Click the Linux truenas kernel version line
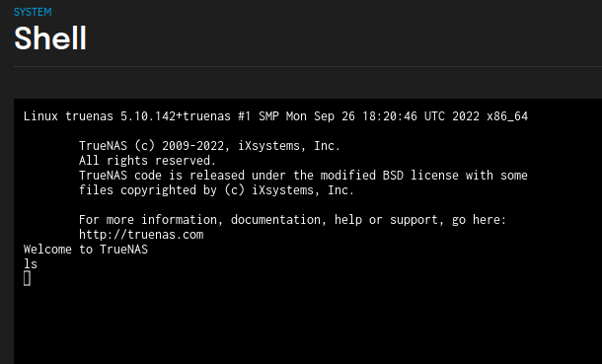 pos(275,116)
